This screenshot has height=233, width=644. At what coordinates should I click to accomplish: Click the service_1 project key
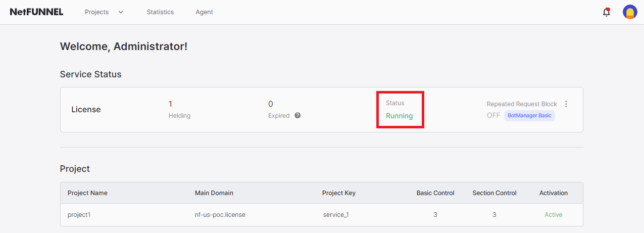click(336, 215)
